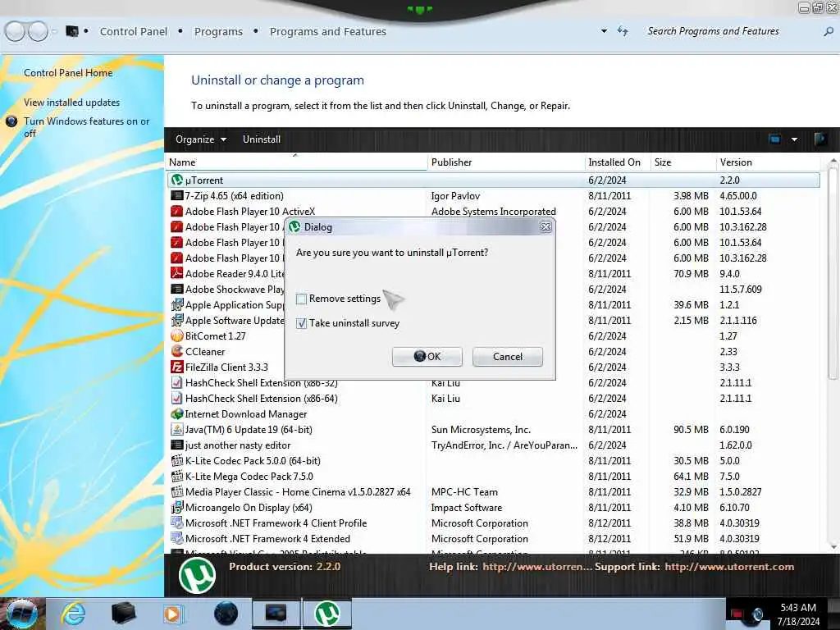Click the µTorrent icon in program list
This screenshot has width=840, height=630.
pyautogui.click(x=177, y=180)
